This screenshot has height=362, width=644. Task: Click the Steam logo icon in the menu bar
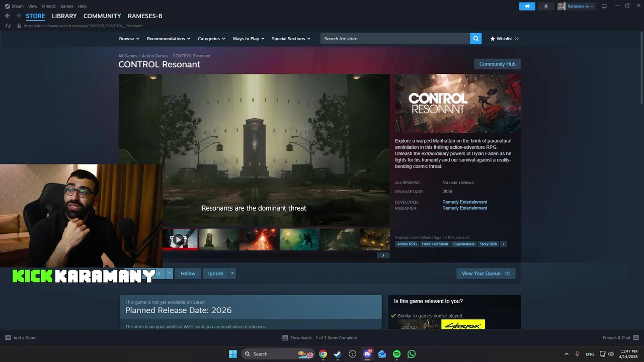7,6
